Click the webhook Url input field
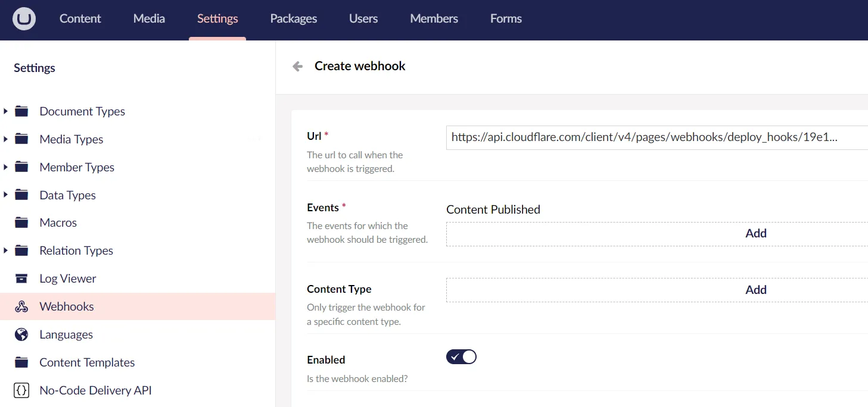868x407 pixels. (655, 137)
